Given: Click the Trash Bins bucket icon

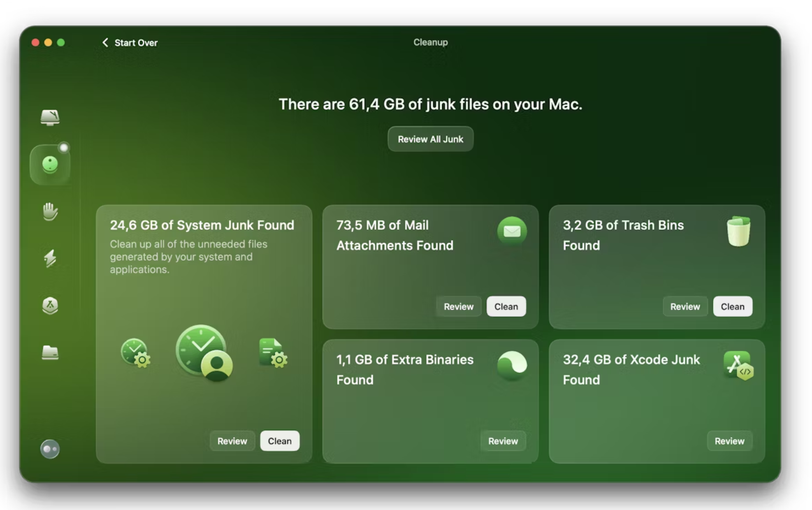Looking at the screenshot, I should 738,231.
